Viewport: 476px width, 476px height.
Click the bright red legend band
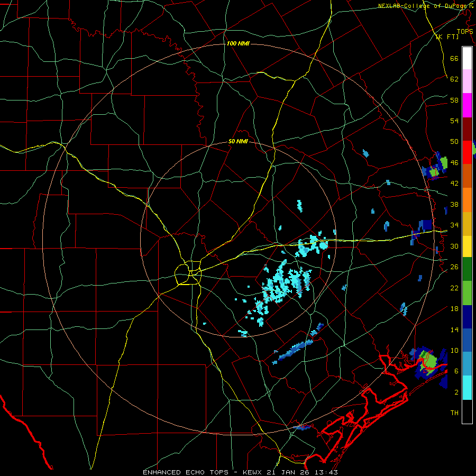click(467, 152)
